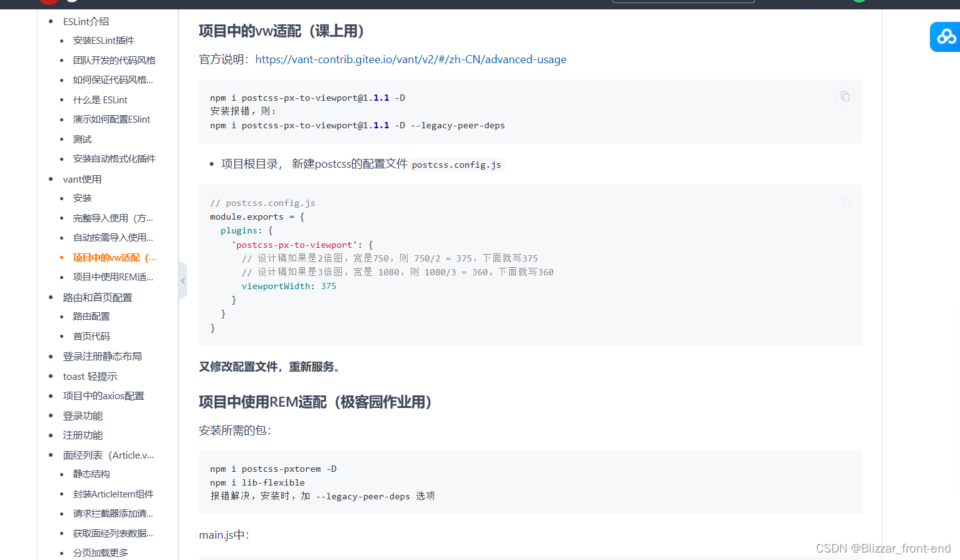Go to 首页代码 section

(91, 337)
